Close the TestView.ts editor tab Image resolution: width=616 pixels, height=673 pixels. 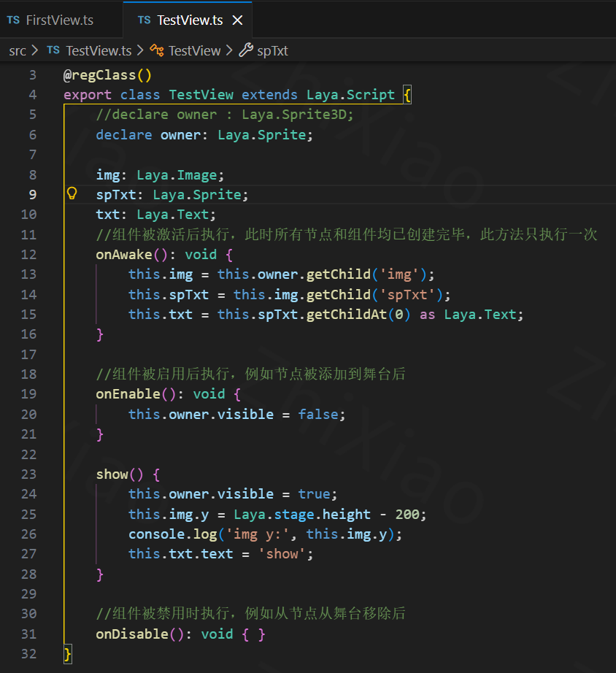[x=237, y=20]
